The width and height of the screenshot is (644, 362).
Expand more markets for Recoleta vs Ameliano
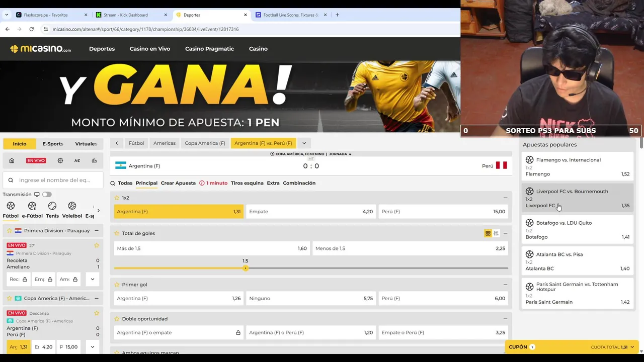click(x=92, y=279)
